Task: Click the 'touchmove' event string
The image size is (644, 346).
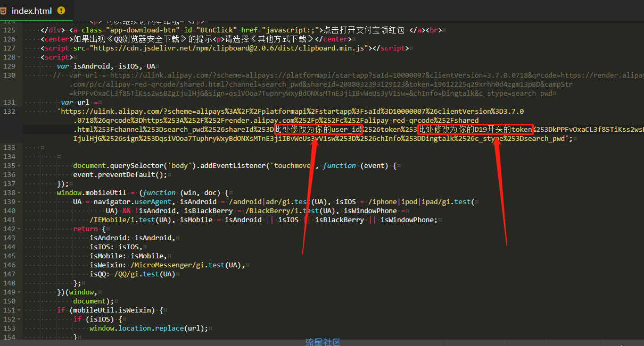Action: (x=294, y=166)
